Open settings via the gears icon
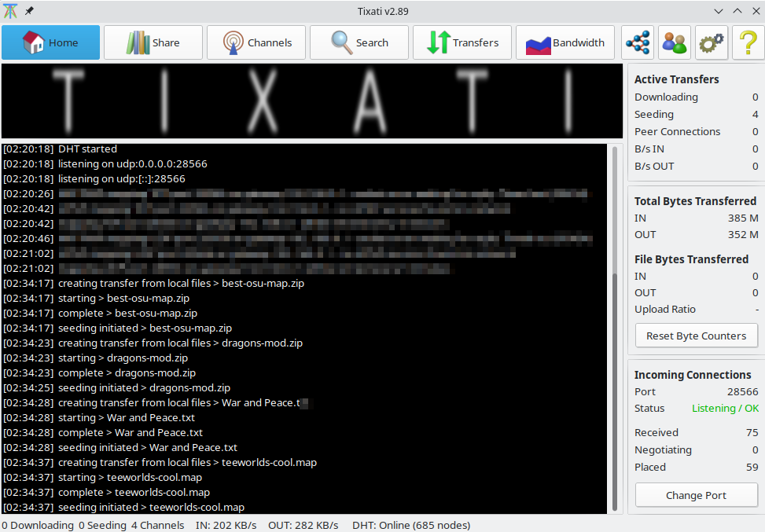The image size is (765, 532). click(x=711, y=42)
